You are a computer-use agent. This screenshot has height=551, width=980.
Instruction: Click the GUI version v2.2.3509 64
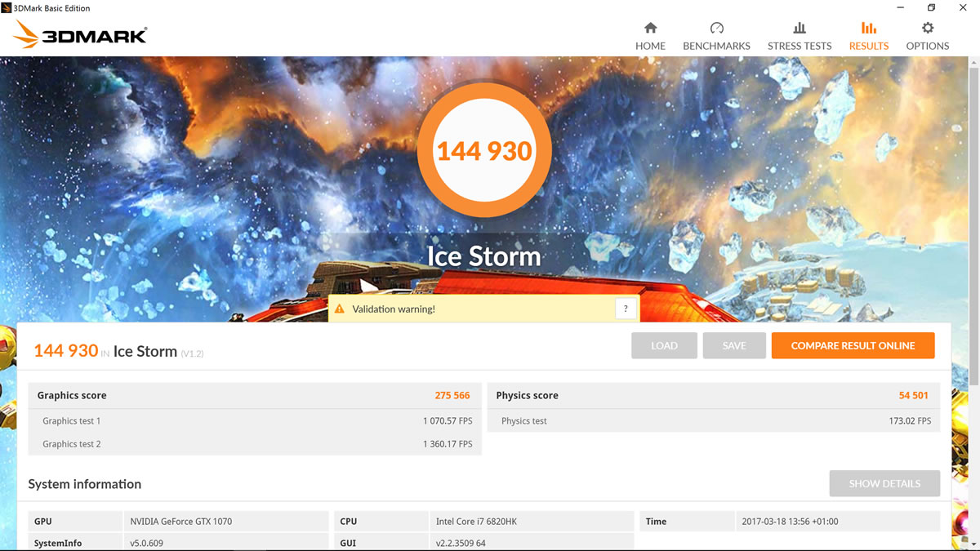pos(461,543)
